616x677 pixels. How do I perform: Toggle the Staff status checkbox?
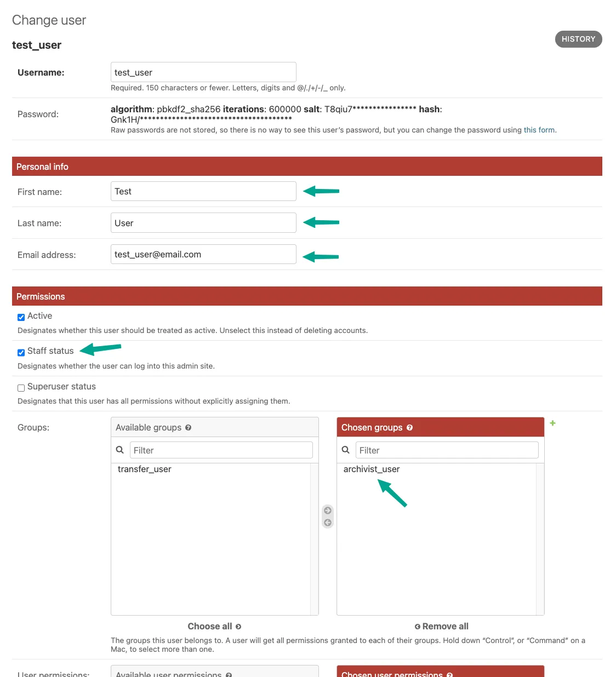coord(21,352)
